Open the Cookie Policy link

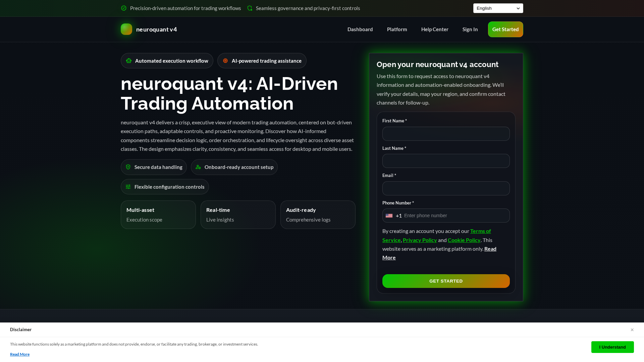click(x=464, y=240)
